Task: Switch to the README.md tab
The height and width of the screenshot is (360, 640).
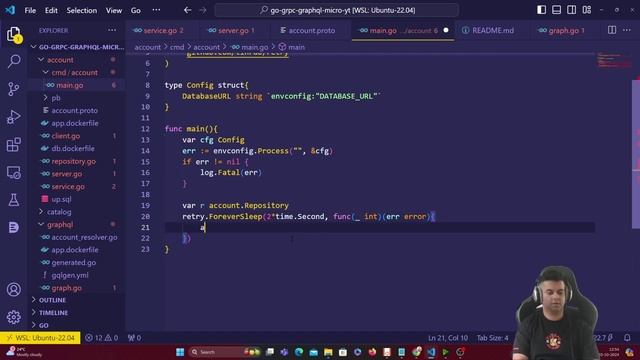Action: [493, 30]
